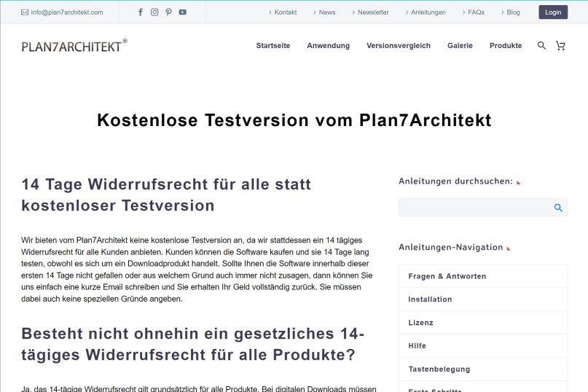Open the Pinterest social icon
The image size is (588, 392).
pyautogui.click(x=168, y=12)
